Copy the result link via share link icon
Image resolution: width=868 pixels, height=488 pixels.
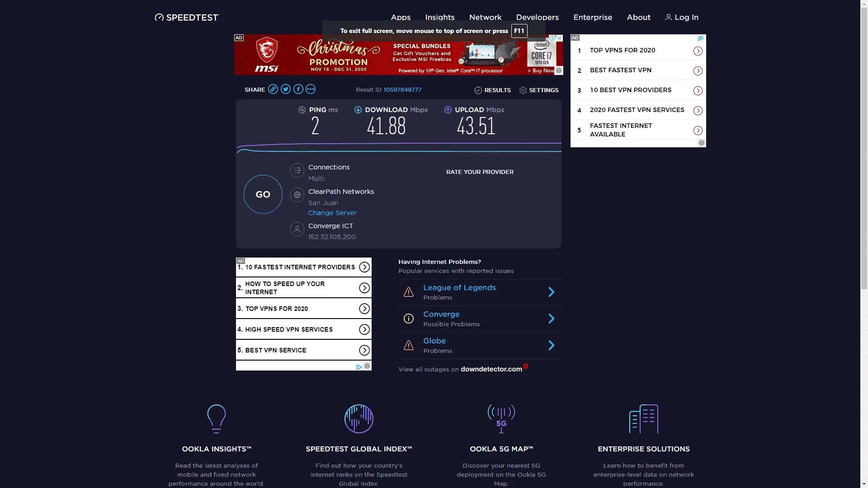tap(273, 89)
